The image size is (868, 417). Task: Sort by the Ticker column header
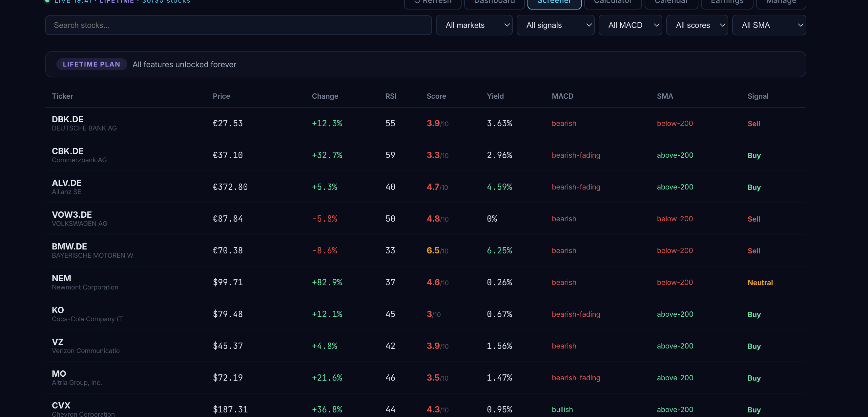(x=62, y=96)
